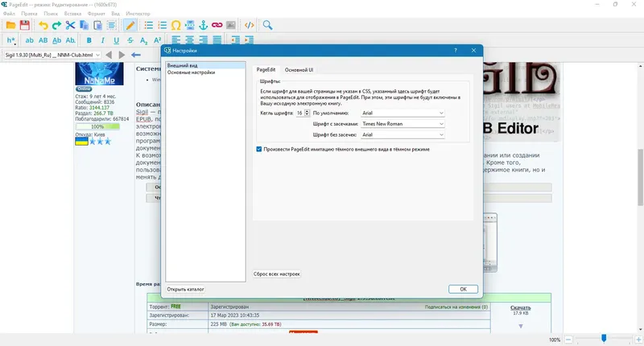This screenshot has width=644, height=346.
Task: Insert an anchor ID
Action: coord(204,26)
